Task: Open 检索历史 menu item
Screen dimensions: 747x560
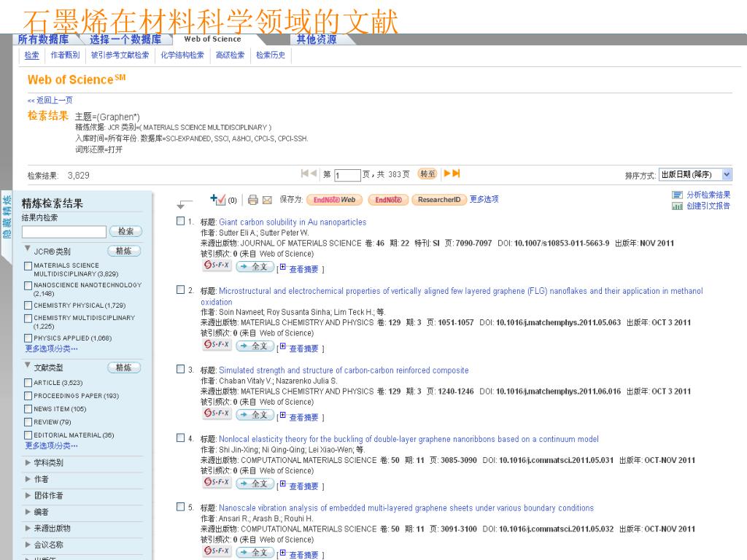Action: (x=271, y=55)
